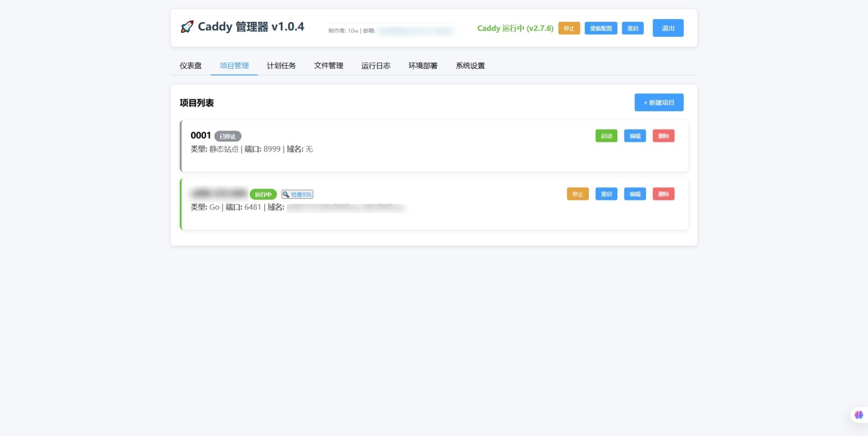
Task: Stop Caddy using the 停止 header button
Action: 569,28
